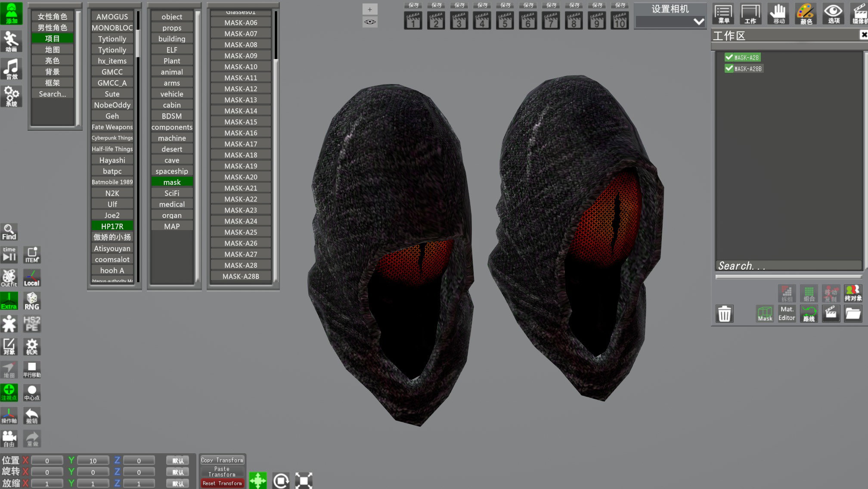Open the Mat. Editor tool
868x489 pixels.
[787, 314]
